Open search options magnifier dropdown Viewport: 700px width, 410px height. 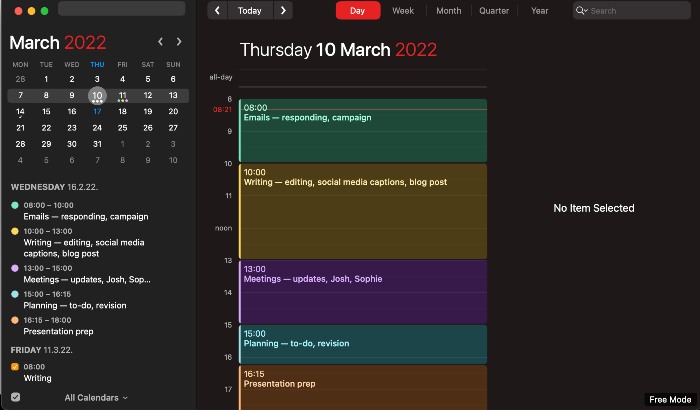[x=581, y=11]
